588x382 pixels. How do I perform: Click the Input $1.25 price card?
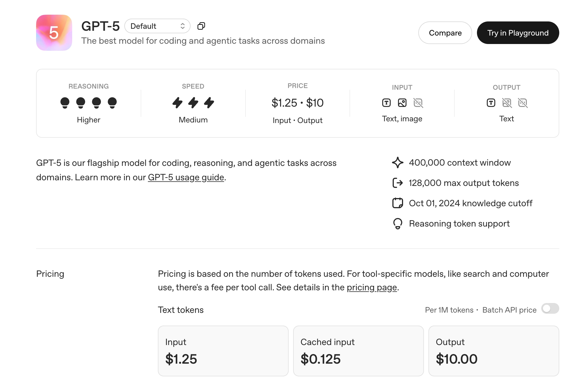(223, 351)
